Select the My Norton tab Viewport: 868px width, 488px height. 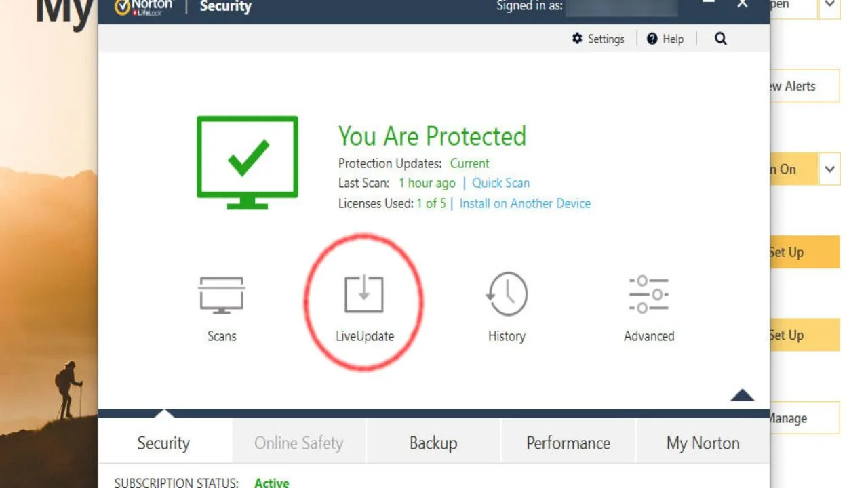click(703, 443)
